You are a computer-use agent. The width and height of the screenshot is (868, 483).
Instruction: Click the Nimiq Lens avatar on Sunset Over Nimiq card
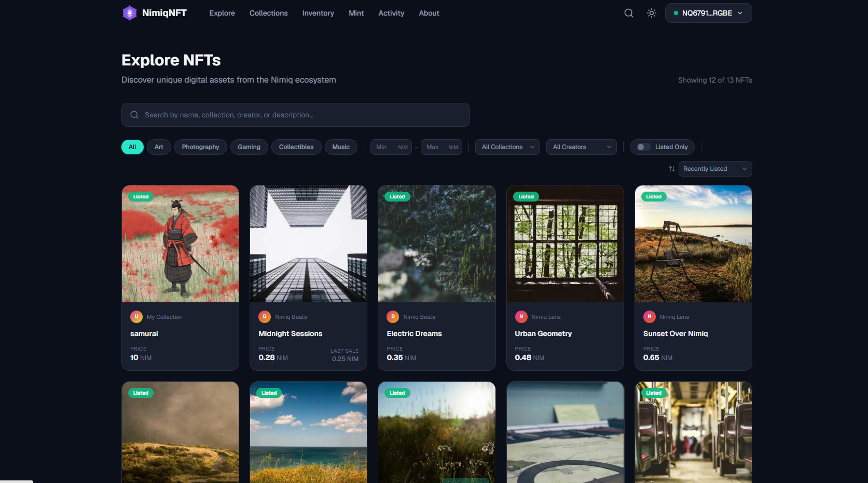pos(650,317)
